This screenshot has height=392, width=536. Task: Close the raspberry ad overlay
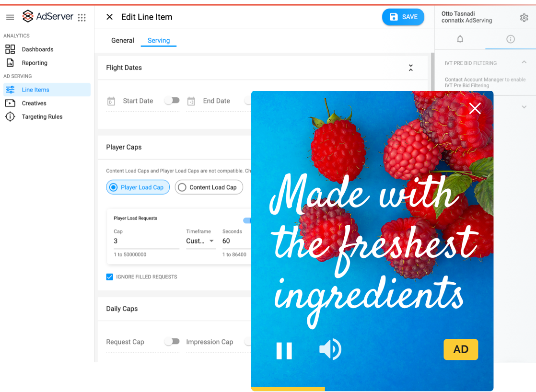coord(475,108)
